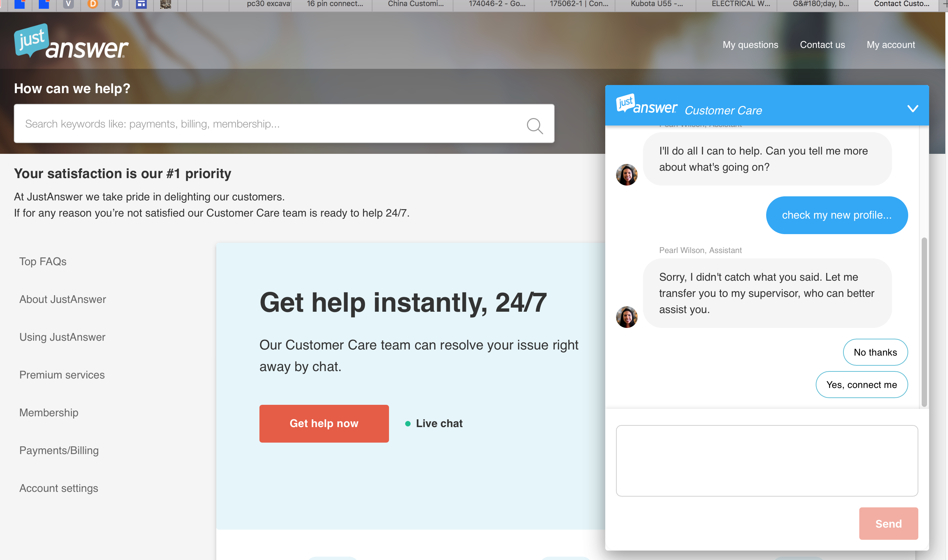Choose the "Yes, connect me" option
948x560 pixels.
[862, 385]
